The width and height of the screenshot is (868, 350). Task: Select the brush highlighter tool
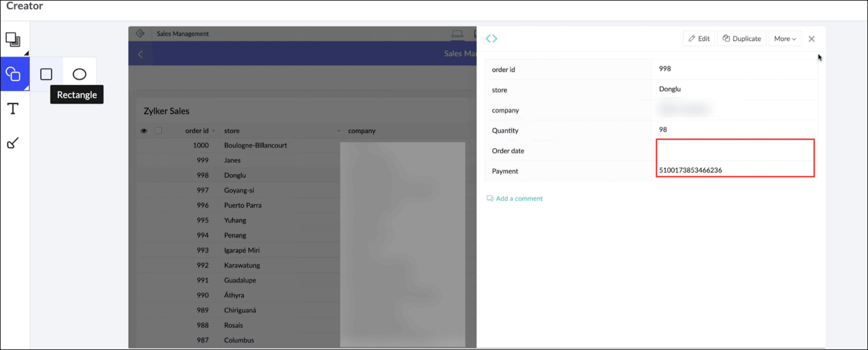tap(13, 143)
